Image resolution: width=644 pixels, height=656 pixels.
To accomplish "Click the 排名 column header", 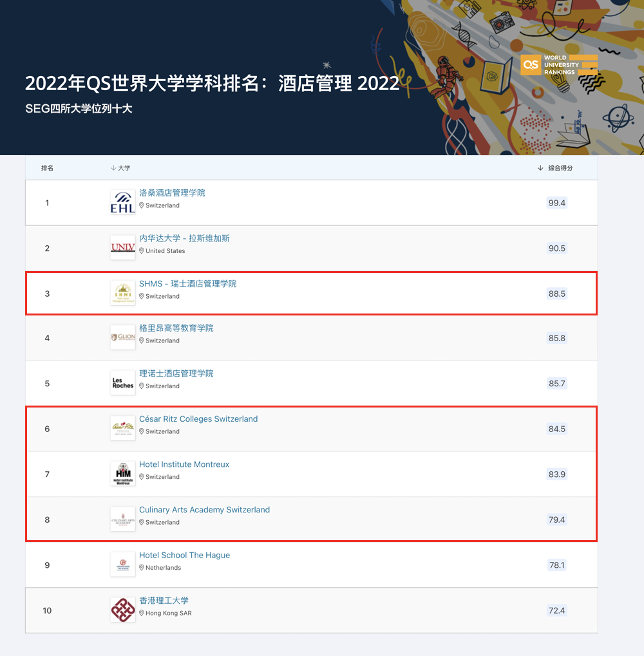I will point(47,168).
